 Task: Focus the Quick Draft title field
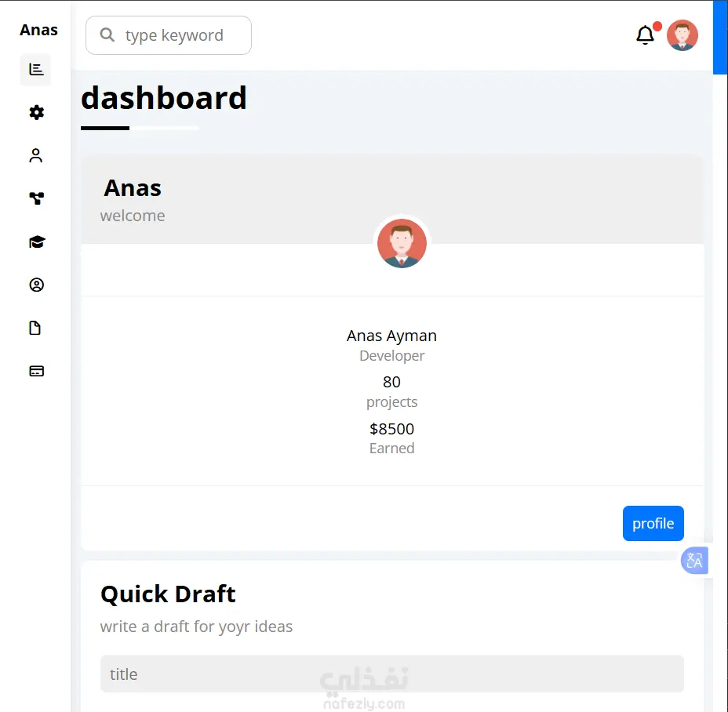pos(392,674)
